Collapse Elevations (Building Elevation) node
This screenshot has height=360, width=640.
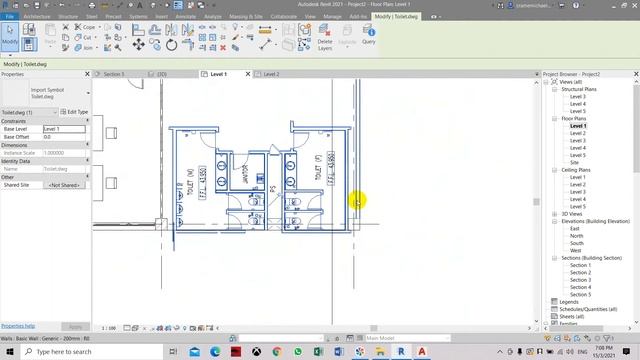(x=554, y=221)
